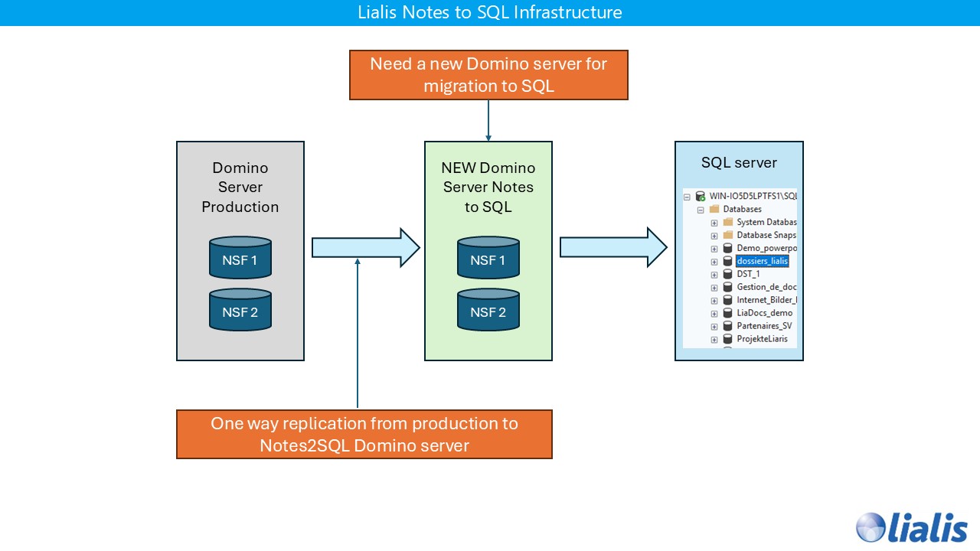Viewport: 980px width, 551px height.
Task: Click the one way replication callout box
Action: tap(364, 433)
